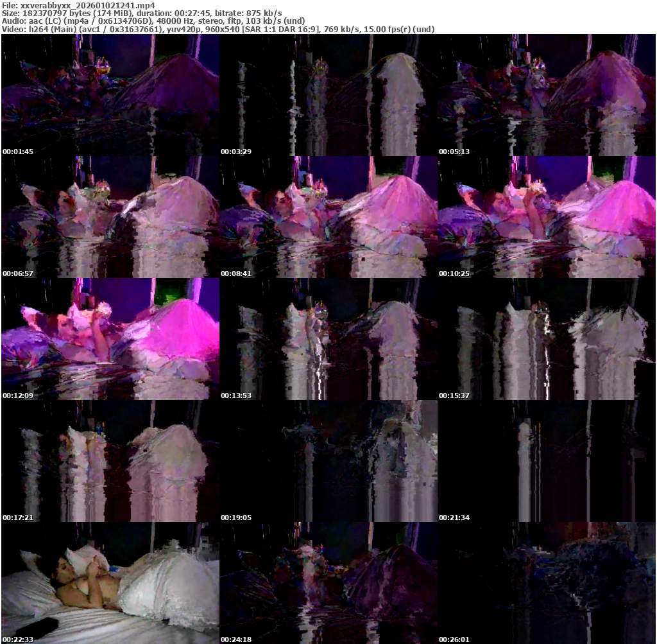This screenshot has height=644, width=657.
Task: Click the Video codec info line
Action: coord(218,29)
